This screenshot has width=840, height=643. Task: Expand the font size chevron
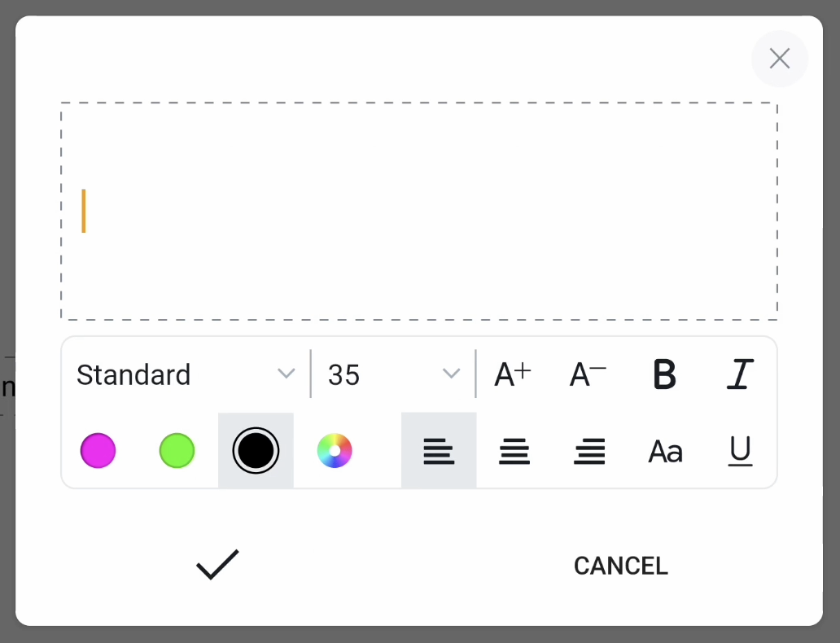[x=452, y=374]
